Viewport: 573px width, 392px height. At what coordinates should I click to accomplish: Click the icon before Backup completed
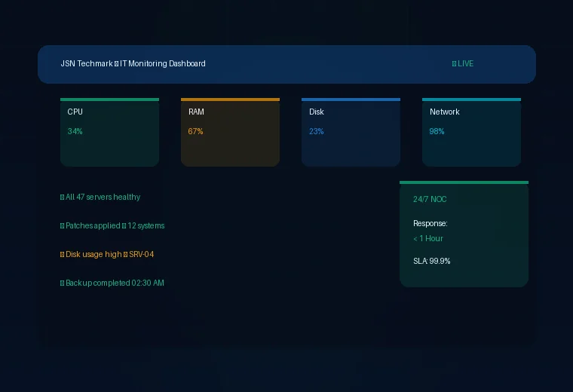(x=63, y=283)
